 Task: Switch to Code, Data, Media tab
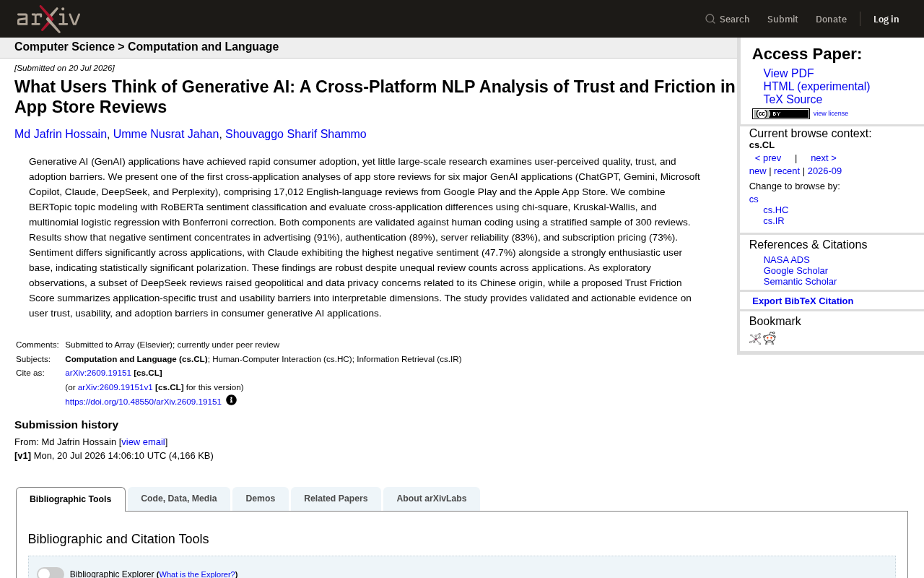[179, 499]
